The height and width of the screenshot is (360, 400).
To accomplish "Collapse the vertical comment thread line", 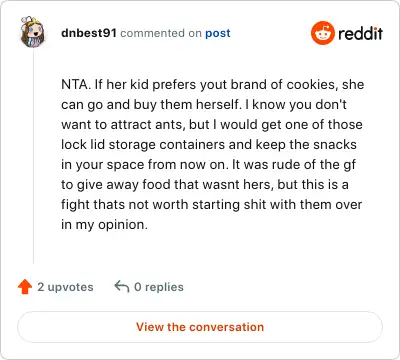I will coord(33,155).
